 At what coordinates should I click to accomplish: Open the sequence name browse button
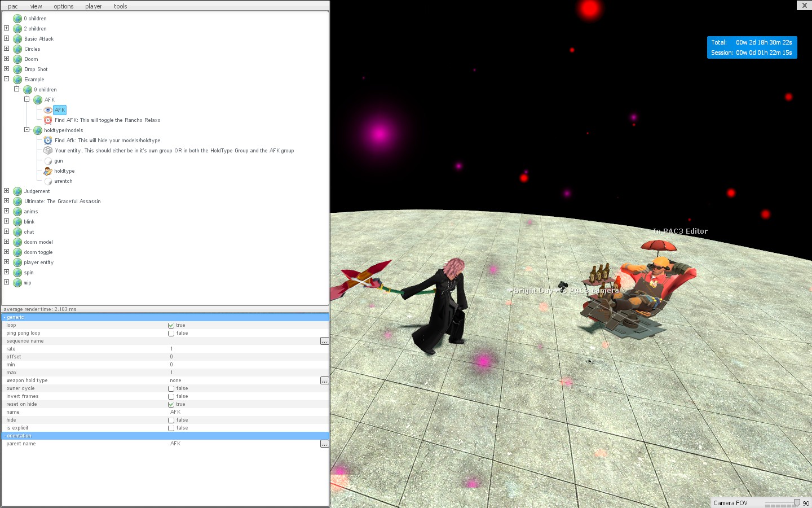324,341
